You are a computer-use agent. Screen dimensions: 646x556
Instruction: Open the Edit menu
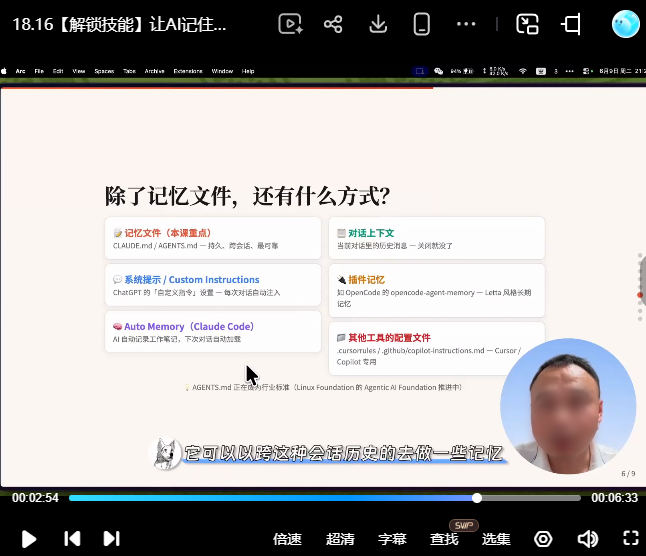pos(58,71)
